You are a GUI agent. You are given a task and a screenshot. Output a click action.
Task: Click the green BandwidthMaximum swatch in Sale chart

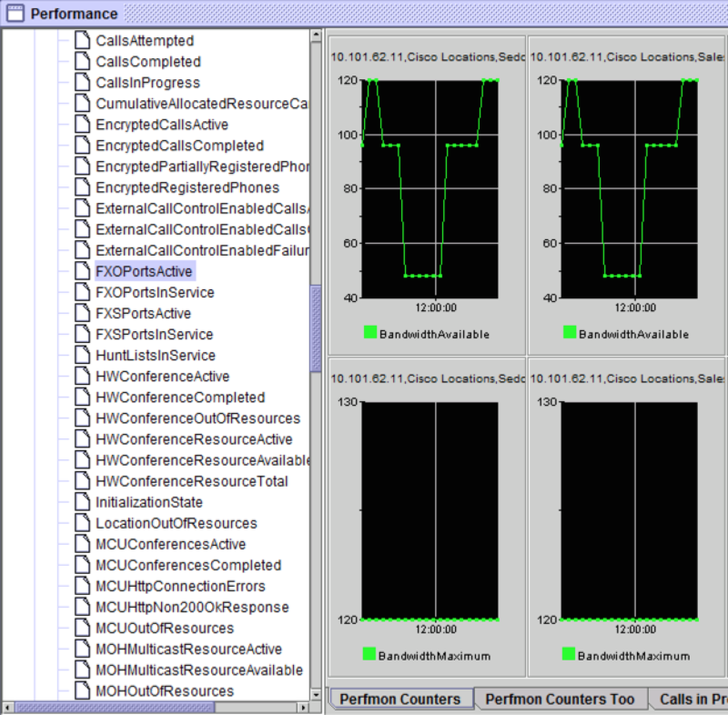[x=568, y=654]
